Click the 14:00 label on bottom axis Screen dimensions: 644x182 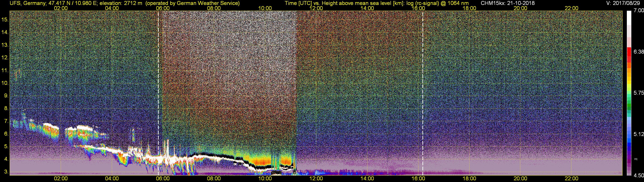point(367,179)
